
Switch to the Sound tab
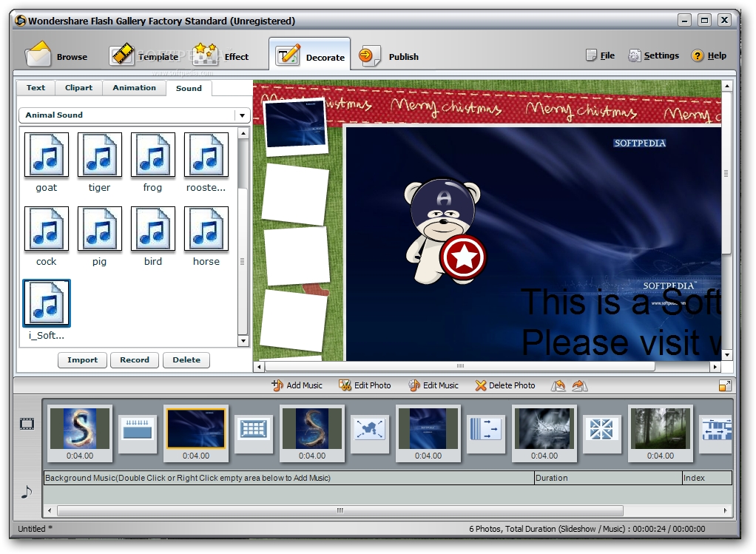(x=189, y=88)
